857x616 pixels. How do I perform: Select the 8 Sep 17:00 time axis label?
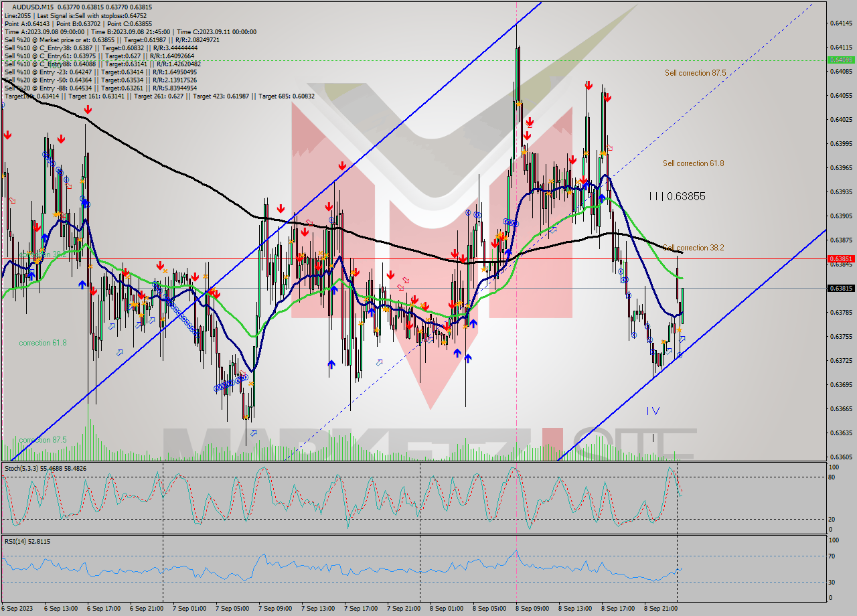[x=619, y=609]
